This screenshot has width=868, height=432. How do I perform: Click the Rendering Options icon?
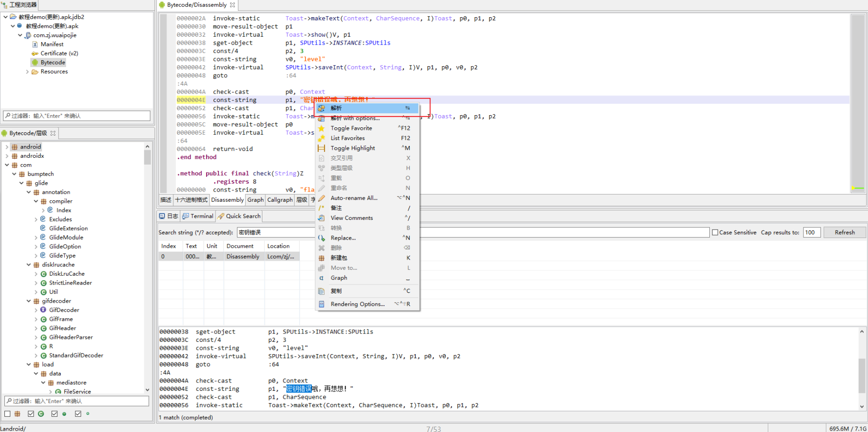pyautogui.click(x=322, y=304)
